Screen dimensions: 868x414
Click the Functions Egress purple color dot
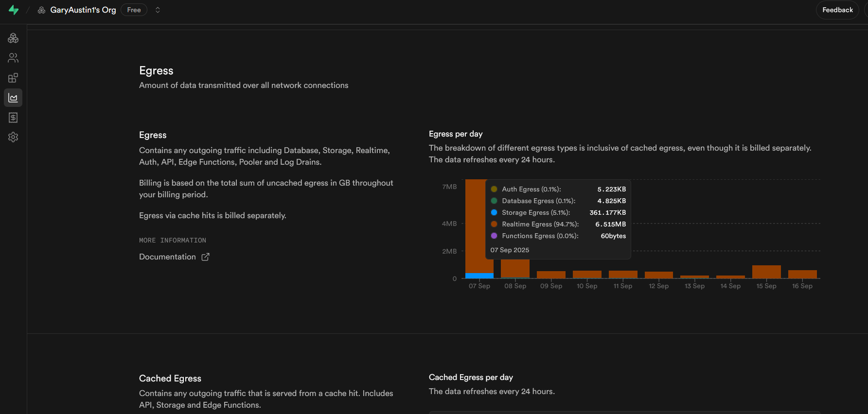click(494, 236)
